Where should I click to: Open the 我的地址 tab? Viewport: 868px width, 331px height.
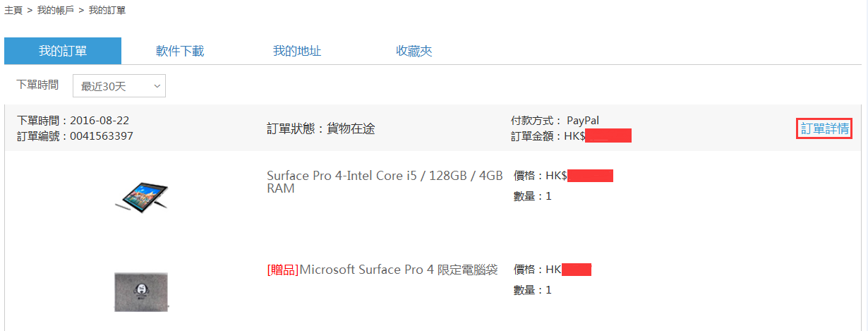tap(297, 51)
